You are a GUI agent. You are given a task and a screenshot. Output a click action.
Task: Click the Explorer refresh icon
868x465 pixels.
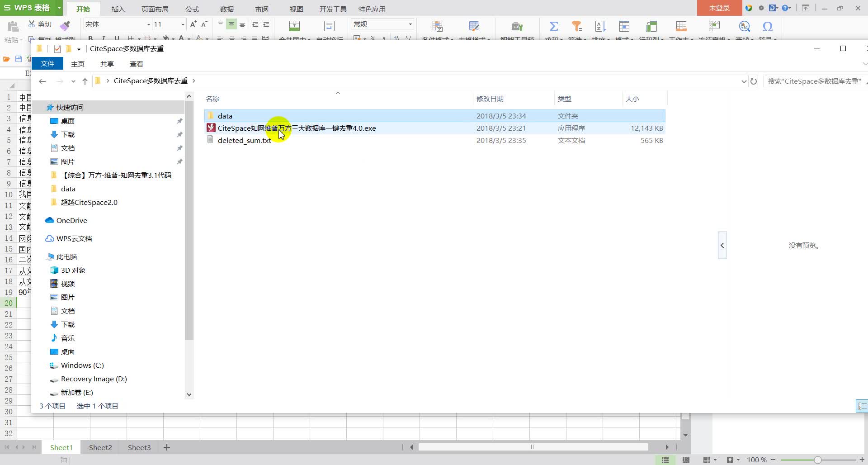754,81
